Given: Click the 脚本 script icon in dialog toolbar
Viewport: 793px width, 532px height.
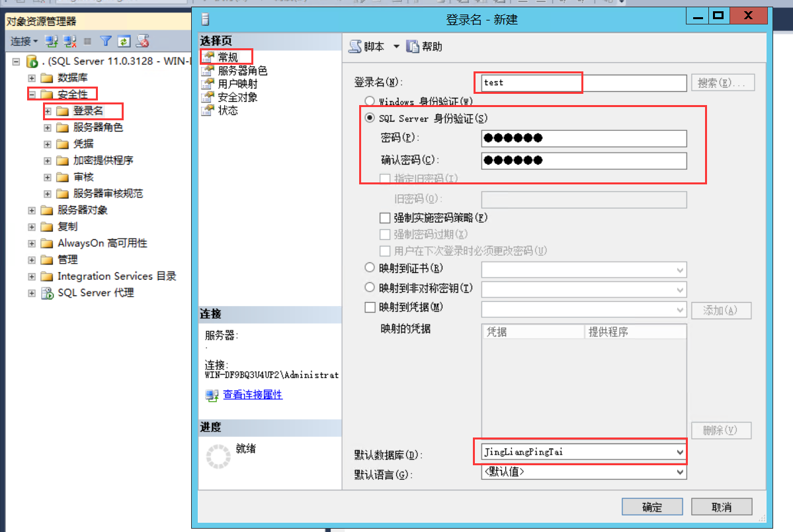Looking at the screenshot, I should click(356, 46).
